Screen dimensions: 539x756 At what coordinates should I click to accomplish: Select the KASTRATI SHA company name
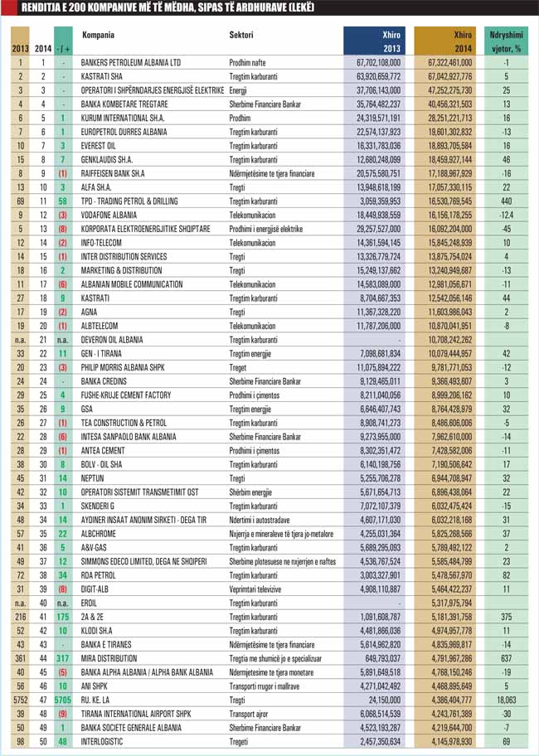tap(102, 76)
